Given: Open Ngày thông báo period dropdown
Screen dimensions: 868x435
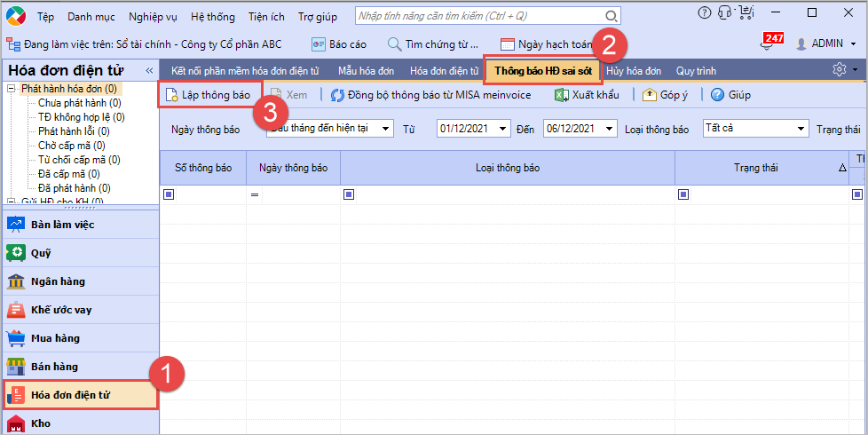Looking at the screenshot, I should (385, 129).
